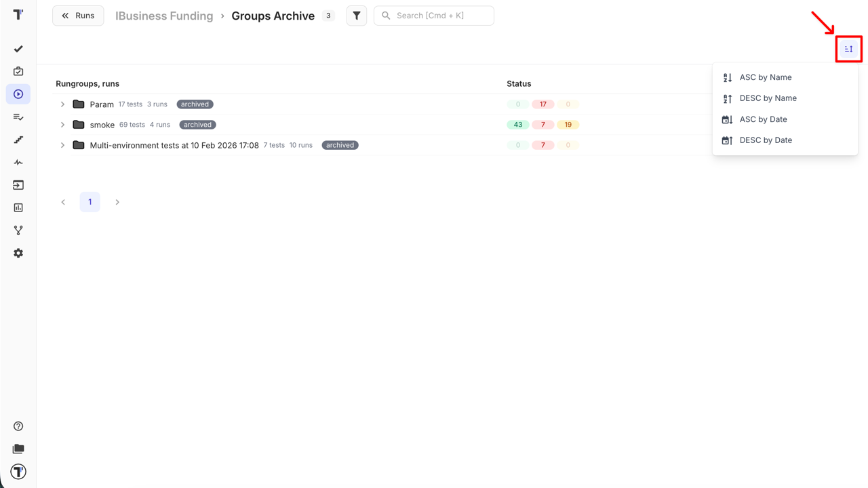Expand the Param rungroup
This screenshot has width=868, height=488.
pyautogui.click(x=62, y=104)
